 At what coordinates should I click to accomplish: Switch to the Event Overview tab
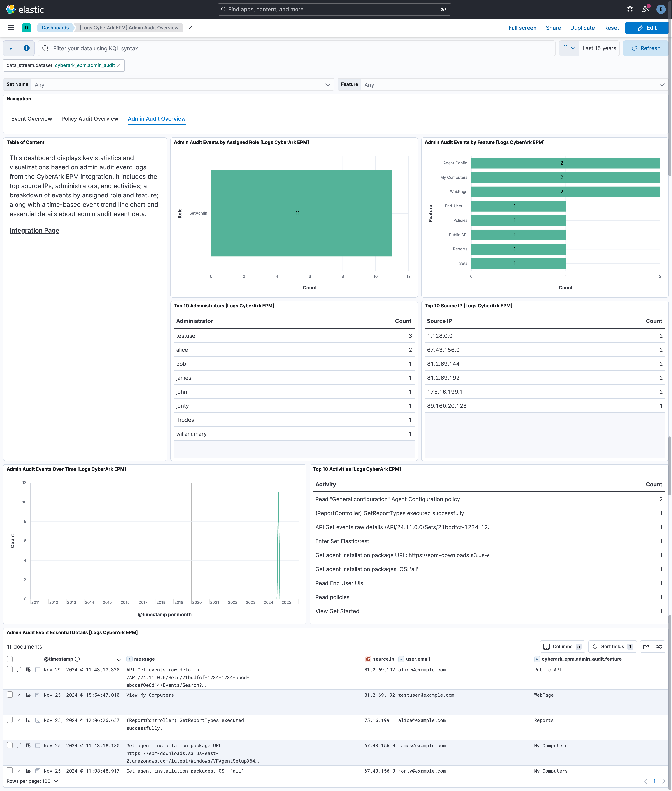(31, 118)
